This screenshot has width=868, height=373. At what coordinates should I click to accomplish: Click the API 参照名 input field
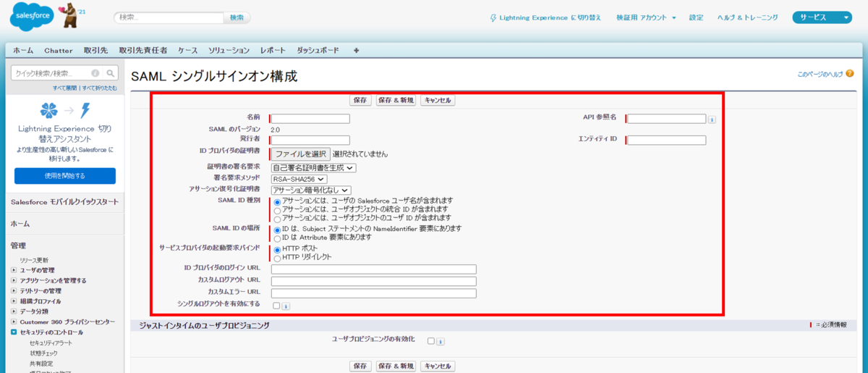click(x=667, y=119)
